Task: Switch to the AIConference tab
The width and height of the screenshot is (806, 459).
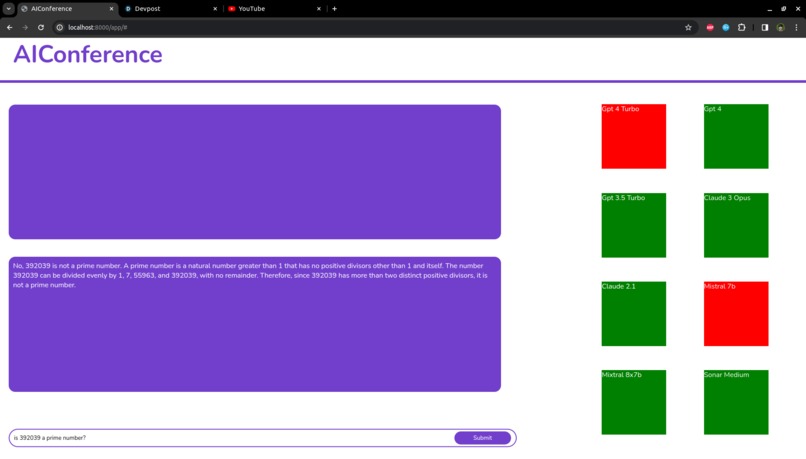Action: [x=67, y=9]
